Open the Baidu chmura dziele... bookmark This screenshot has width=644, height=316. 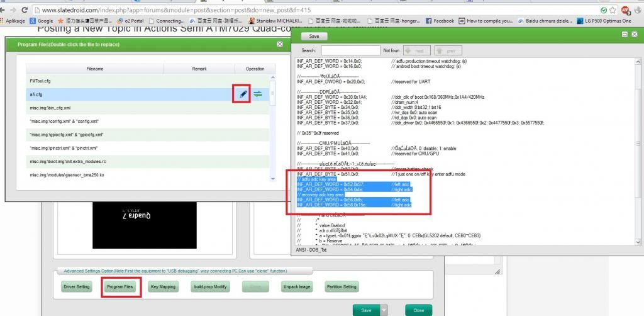545,21
